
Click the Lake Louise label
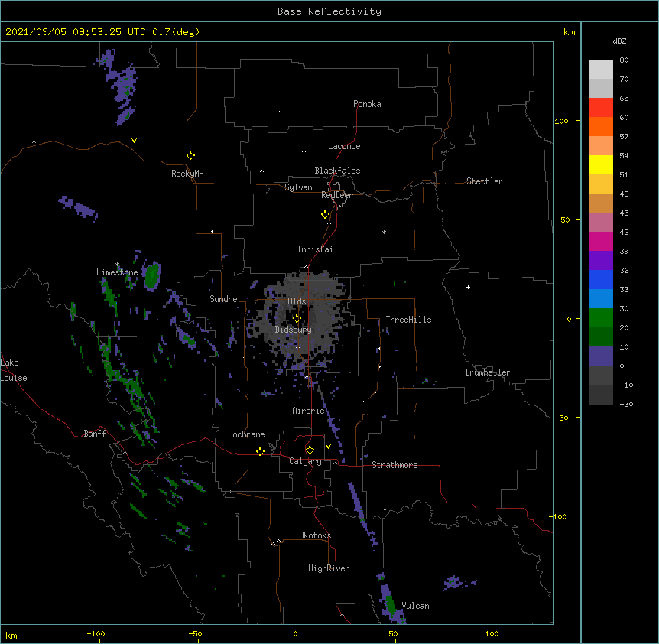click(x=14, y=370)
